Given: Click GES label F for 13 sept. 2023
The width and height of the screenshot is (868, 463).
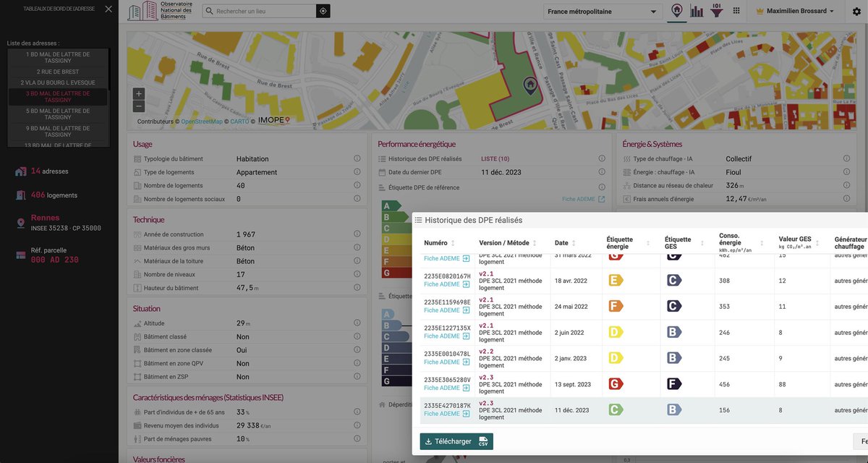Looking at the screenshot, I should [673, 383].
